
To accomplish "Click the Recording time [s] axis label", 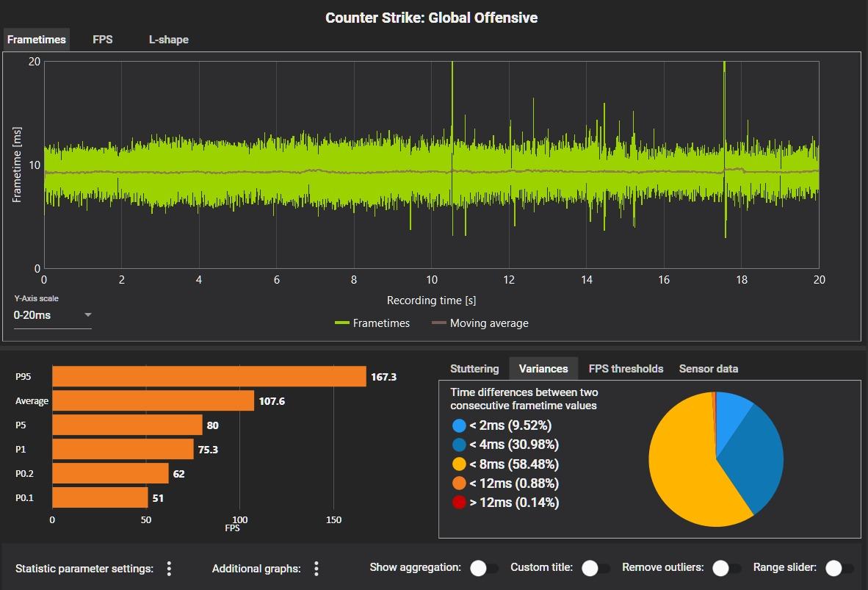I will pos(431,301).
